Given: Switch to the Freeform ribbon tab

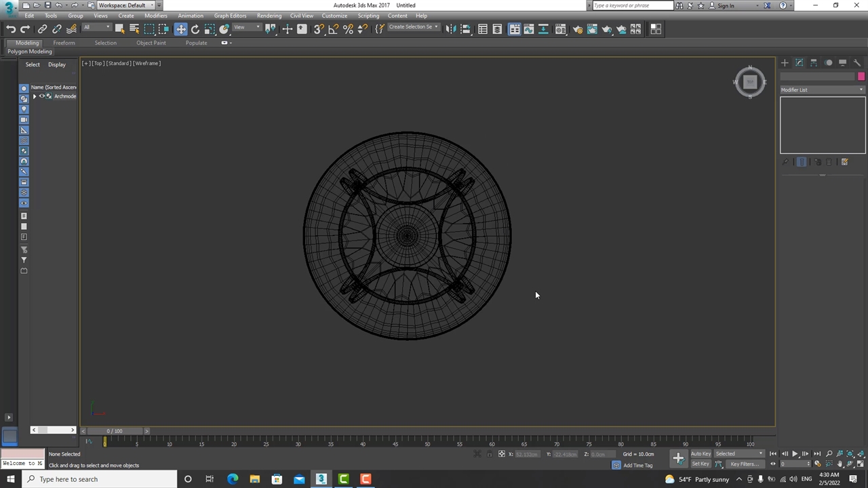Looking at the screenshot, I should (x=64, y=43).
